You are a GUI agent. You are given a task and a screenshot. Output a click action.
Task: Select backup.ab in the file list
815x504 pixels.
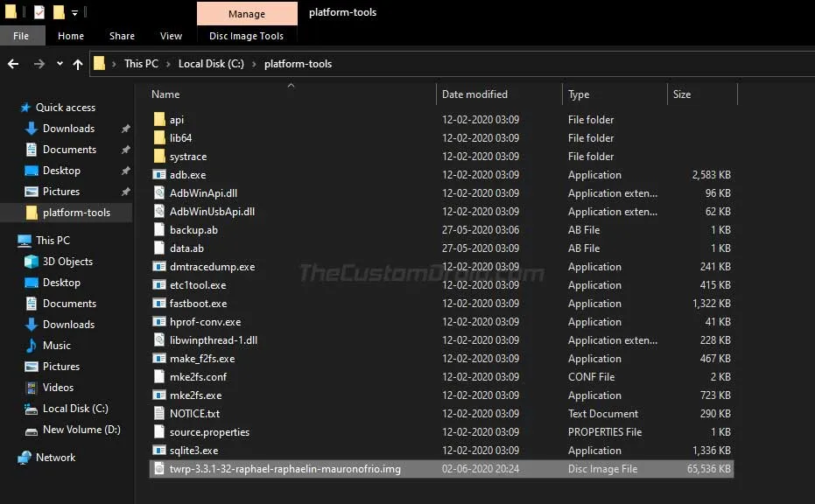coord(194,229)
